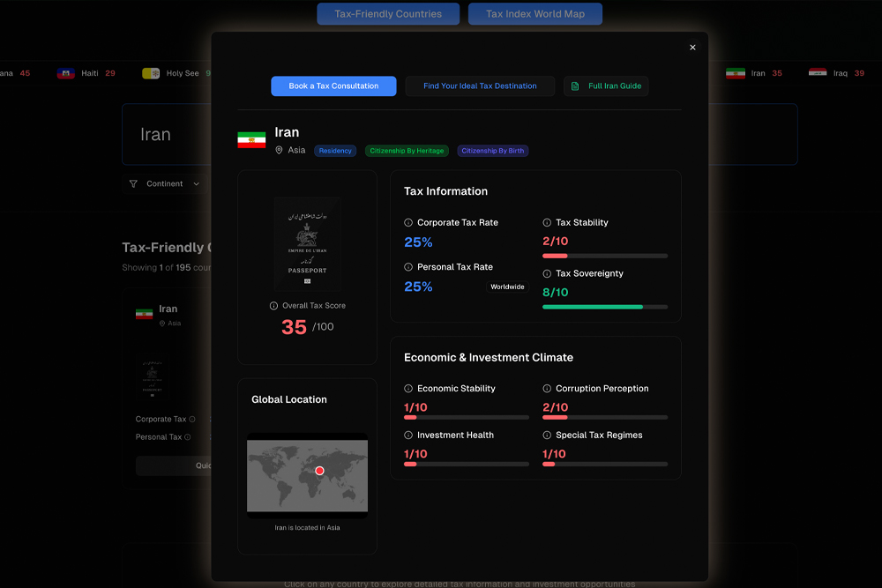This screenshot has width=882, height=588.
Task: Switch to Tax Index World Map tab
Action: click(534, 14)
